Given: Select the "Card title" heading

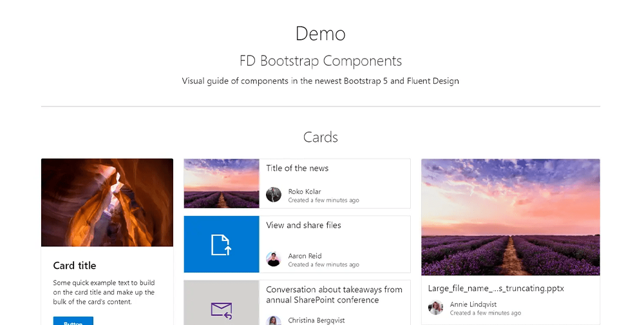Looking at the screenshot, I should (x=75, y=266).
